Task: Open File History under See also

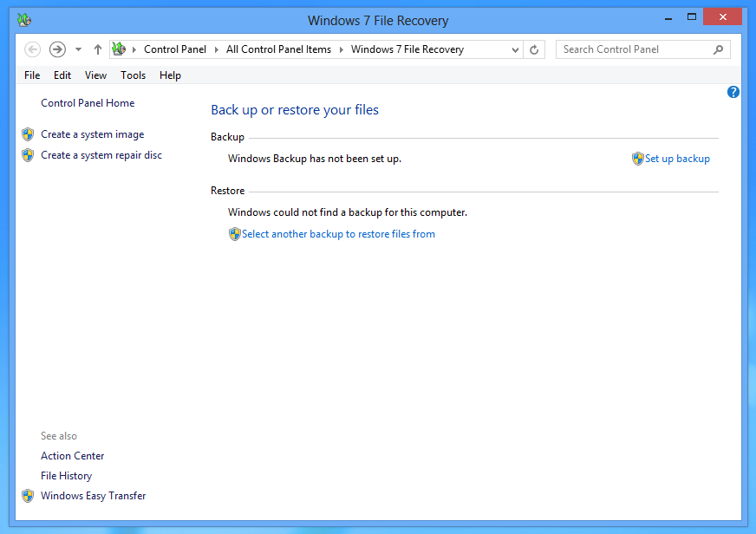Action: tap(66, 476)
